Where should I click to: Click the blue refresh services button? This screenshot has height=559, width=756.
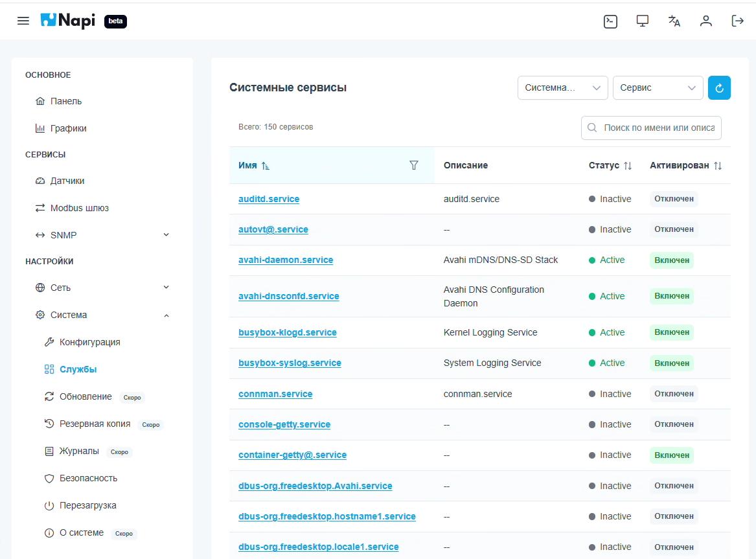(x=719, y=88)
